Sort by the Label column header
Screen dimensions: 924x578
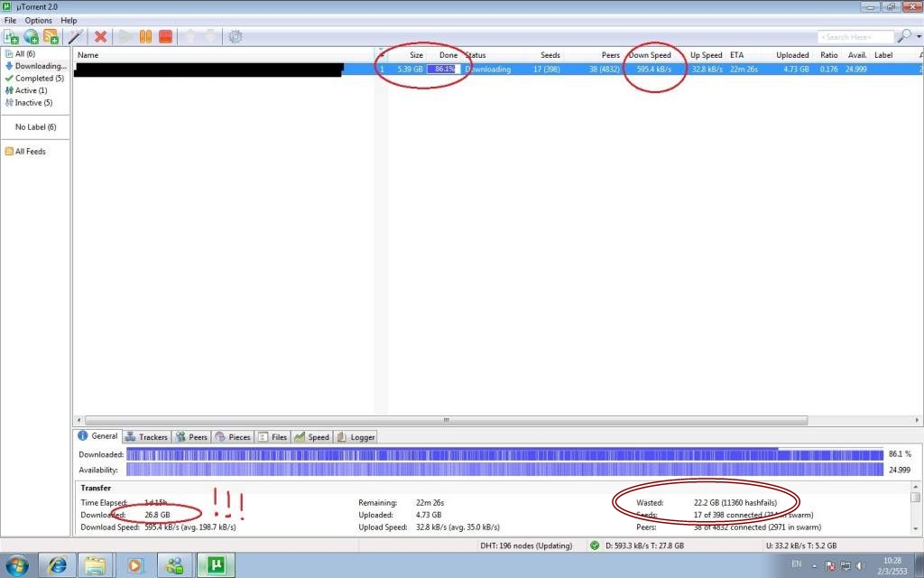coord(883,55)
